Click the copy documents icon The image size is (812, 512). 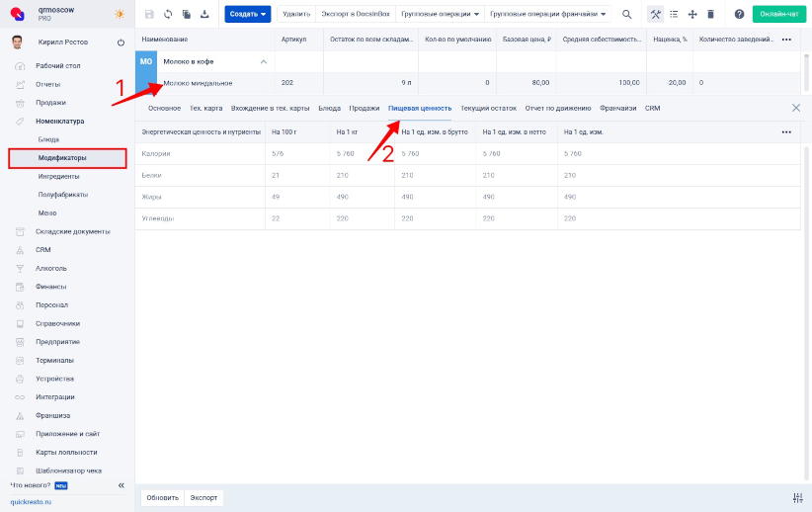[x=187, y=15]
